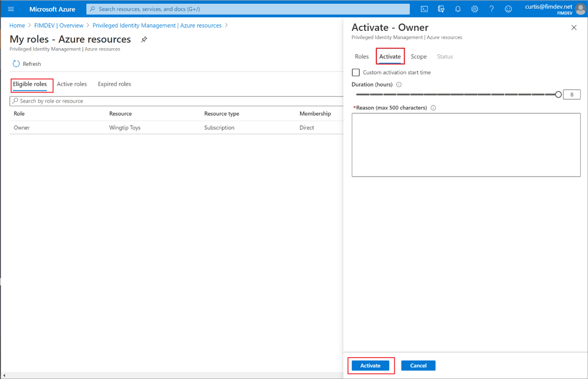Sort by the Membership column header

(315, 114)
